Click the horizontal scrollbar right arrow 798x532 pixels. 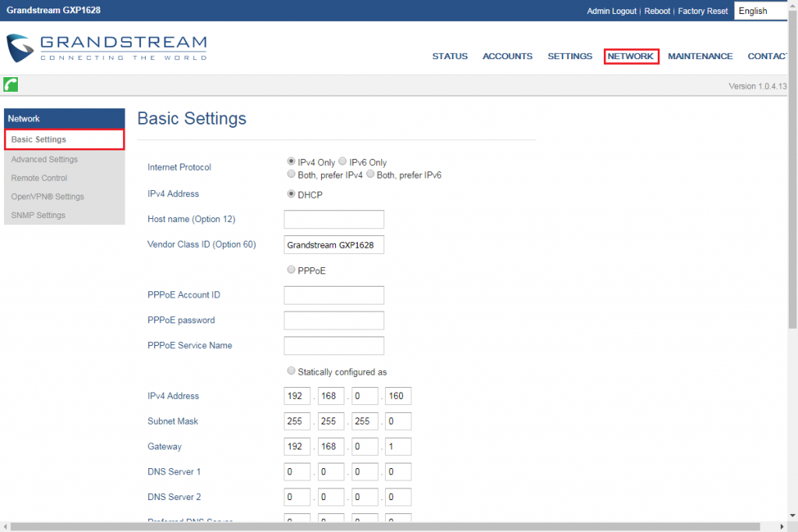tap(782, 527)
